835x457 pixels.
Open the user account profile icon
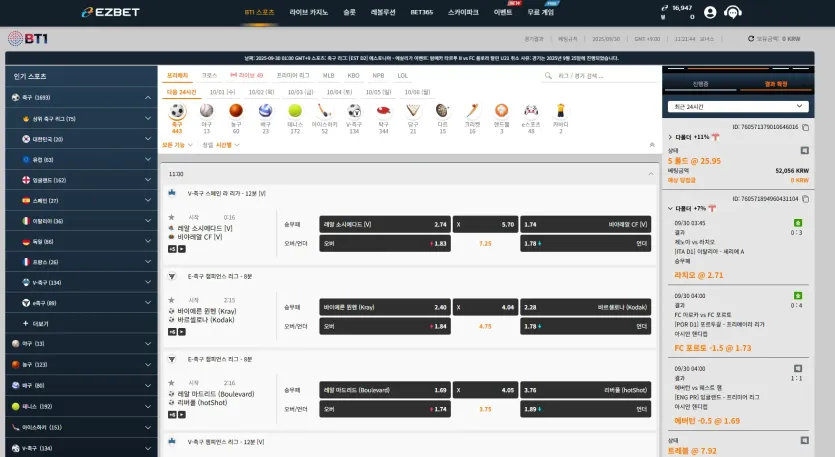(710, 12)
